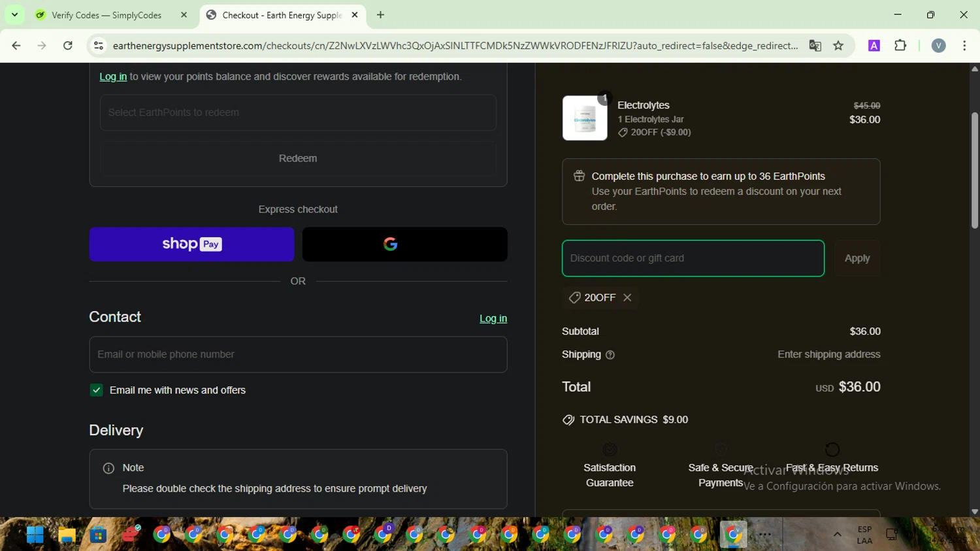
Task: Follow Log in link for points balance
Action: click(113, 76)
